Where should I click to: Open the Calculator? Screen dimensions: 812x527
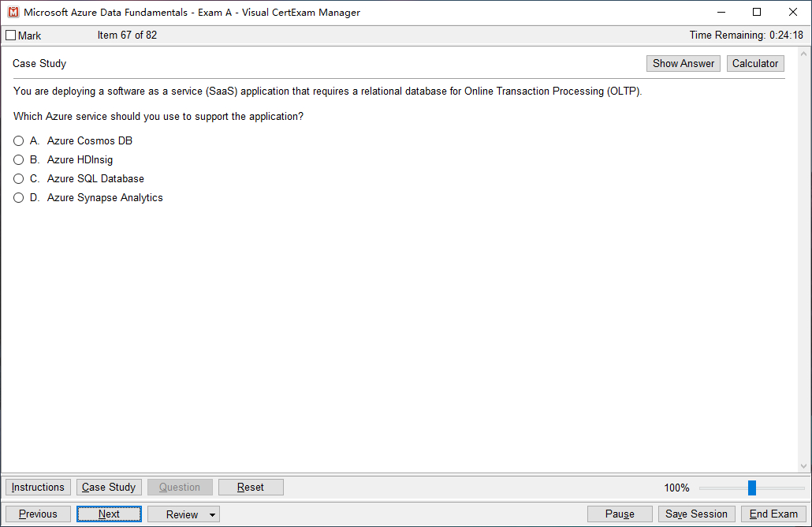pos(754,64)
